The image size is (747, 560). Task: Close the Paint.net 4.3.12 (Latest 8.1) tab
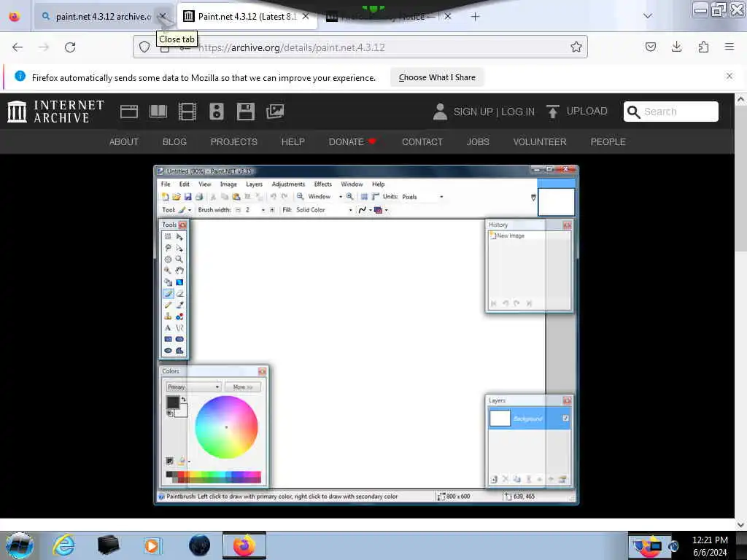click(306, 17)
